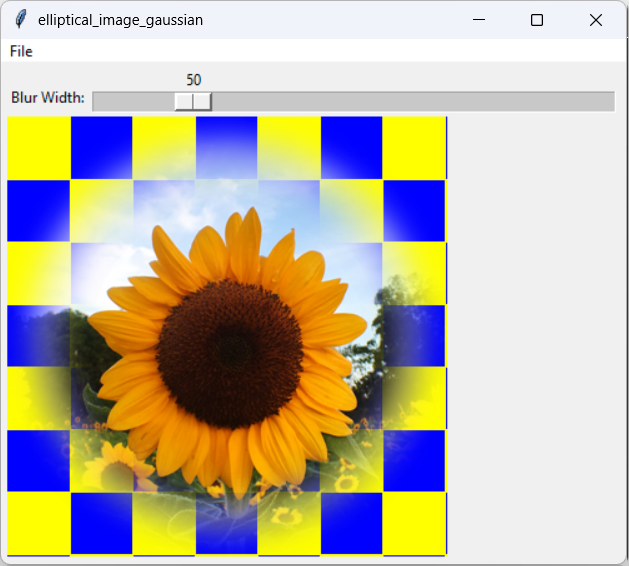Screen dimensions: 629x566
Task: Click the feather app icon in title bar
Action: pyautogui.click(x=21, y=19)
